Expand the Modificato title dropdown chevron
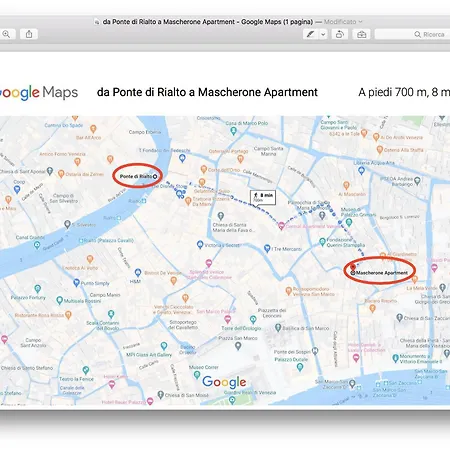 point(360,22)
